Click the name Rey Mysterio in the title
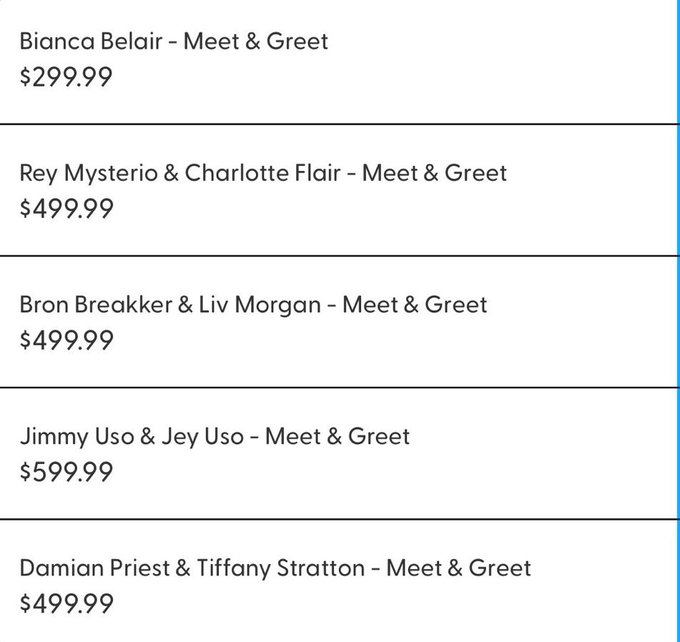The image size is (680, 642). point(88,173)
